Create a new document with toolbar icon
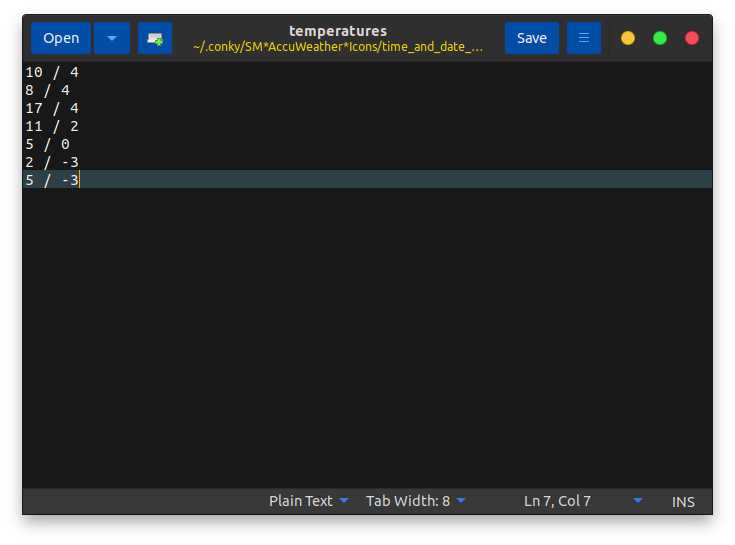735x545 pixels. (155, 38)
